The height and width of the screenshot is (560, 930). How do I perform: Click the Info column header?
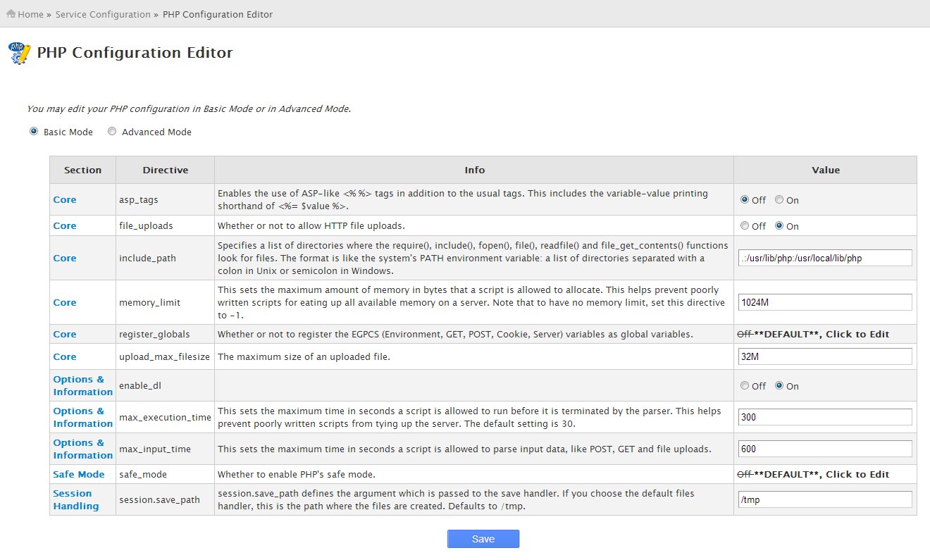(x=474, y=170)
